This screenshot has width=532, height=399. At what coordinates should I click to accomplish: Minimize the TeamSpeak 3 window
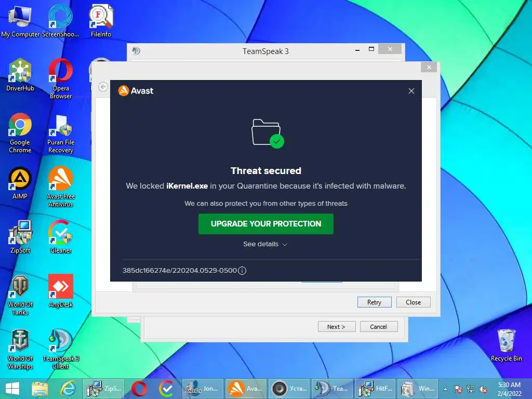(x=357, y=50)
